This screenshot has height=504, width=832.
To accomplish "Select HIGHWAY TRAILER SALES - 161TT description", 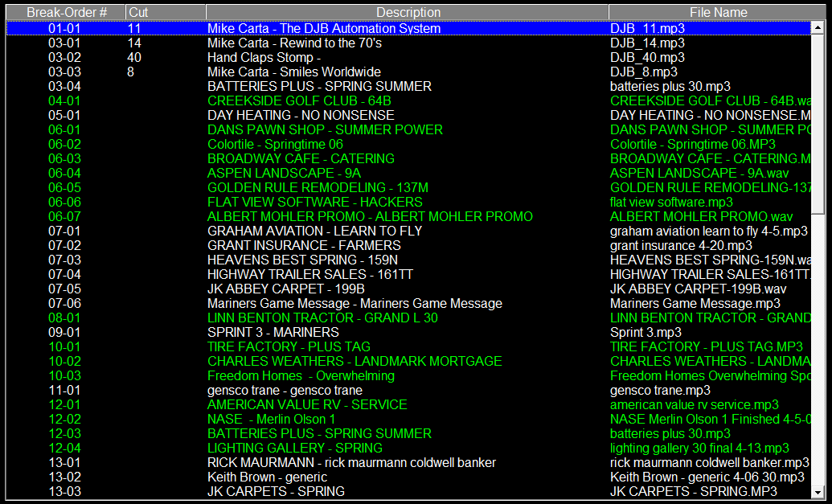I will point(309,274).
